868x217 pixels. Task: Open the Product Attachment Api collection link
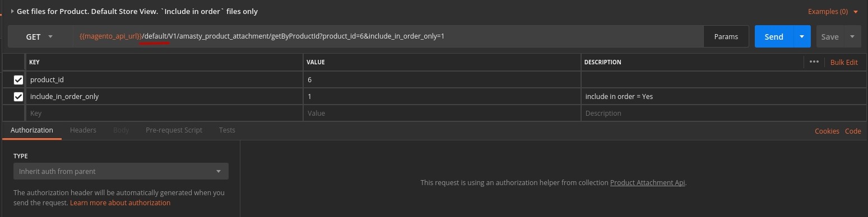click(x=647, y=182)
